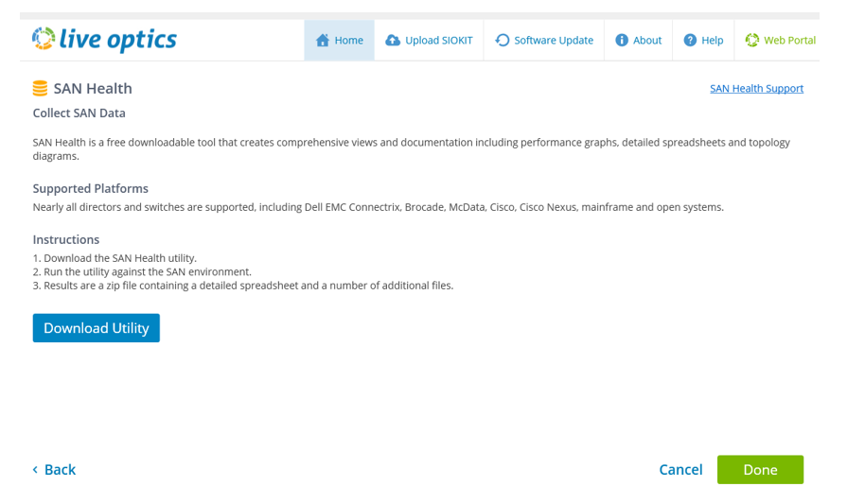Screen dimensions: 865x504
Task: Click the Back chevron arrow
Action: click(x=36, y=470)
